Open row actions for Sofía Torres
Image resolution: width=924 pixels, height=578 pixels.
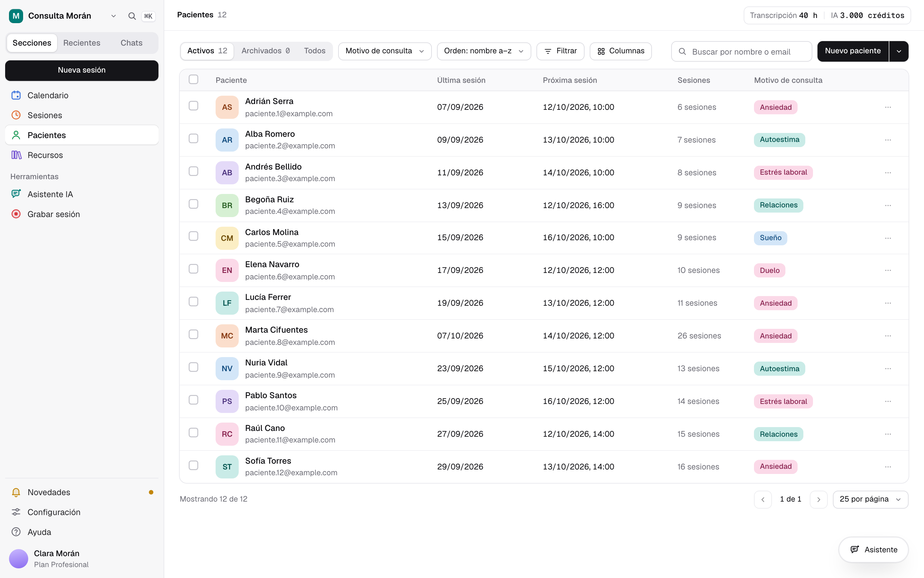click(x=888, y=467)
